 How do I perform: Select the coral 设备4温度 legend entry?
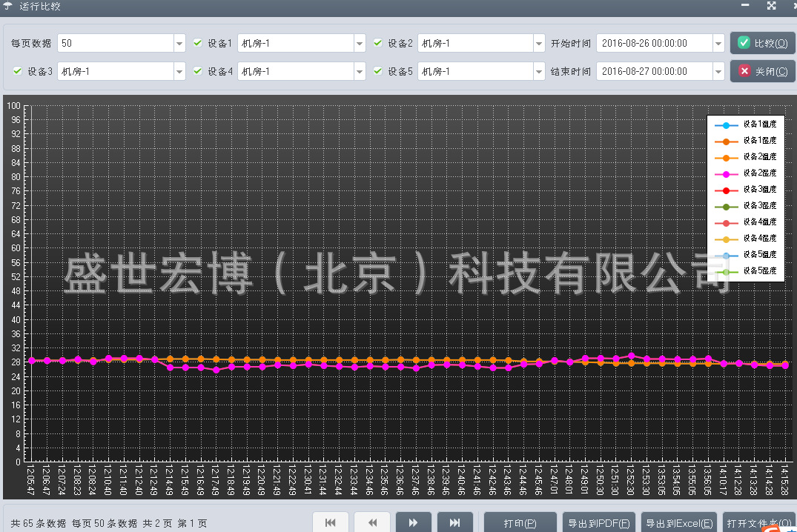click(746, 222)
